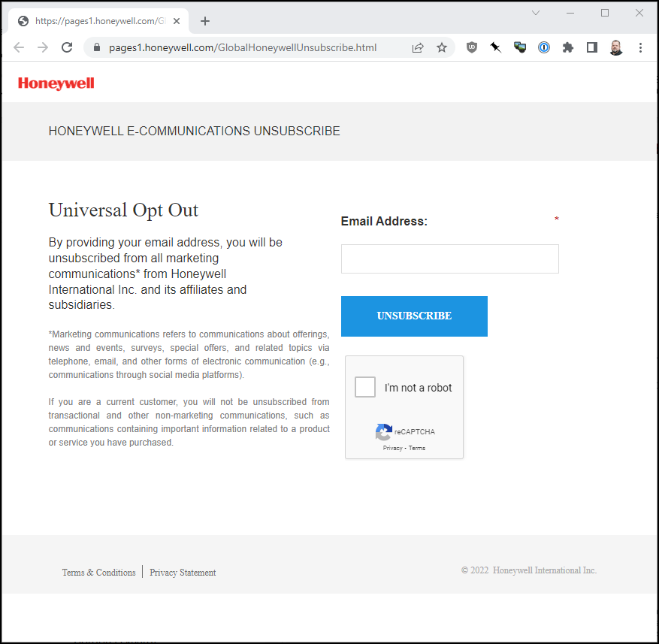Screen dimensions: 659x644
Task: Close the browser window
Action: (x=639, y=13)
